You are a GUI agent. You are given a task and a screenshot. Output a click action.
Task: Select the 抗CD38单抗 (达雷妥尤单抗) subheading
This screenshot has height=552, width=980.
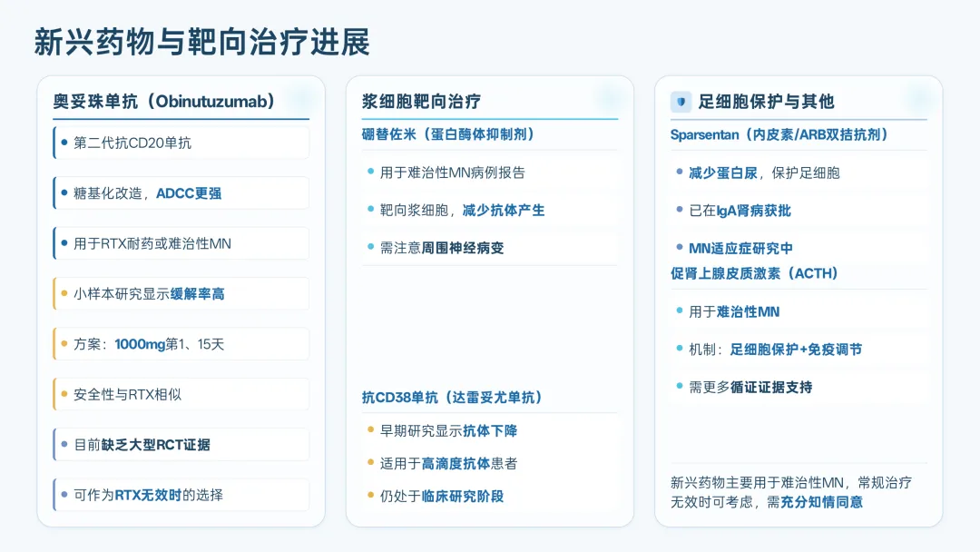tap(452, 398)
